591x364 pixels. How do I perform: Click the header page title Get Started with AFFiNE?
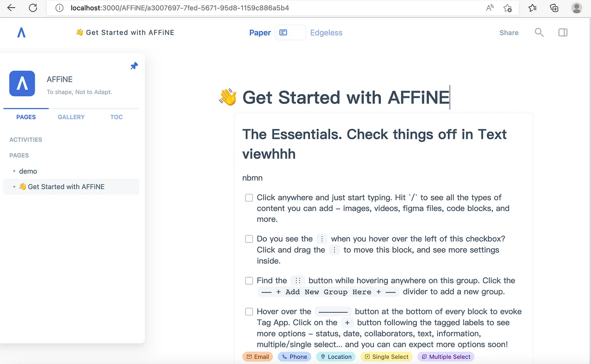click(x=125, y=32)
